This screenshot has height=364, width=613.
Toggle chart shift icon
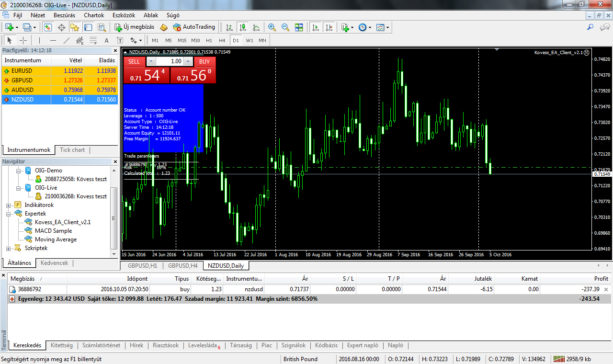point(329,27)
